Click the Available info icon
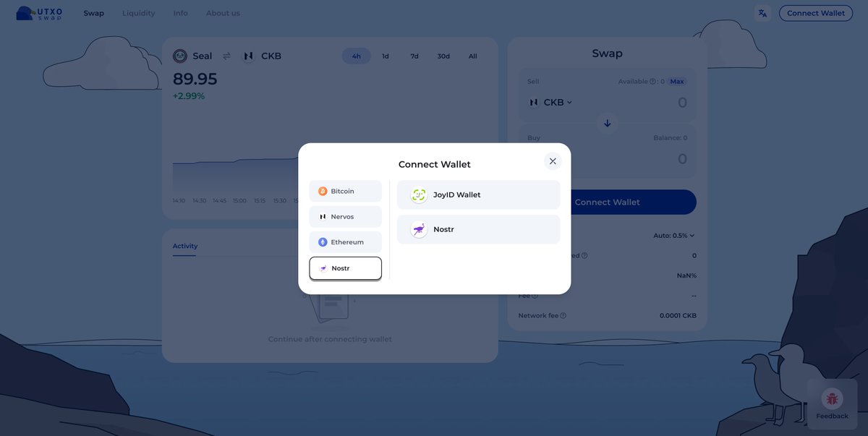 pos(652,82)
